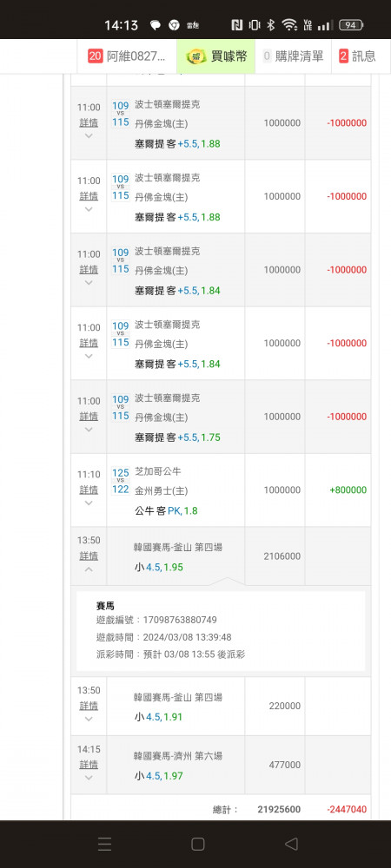391x868 pixels.
Task: Open the 購牌清單 tab
Action: [x=293, y=56]
